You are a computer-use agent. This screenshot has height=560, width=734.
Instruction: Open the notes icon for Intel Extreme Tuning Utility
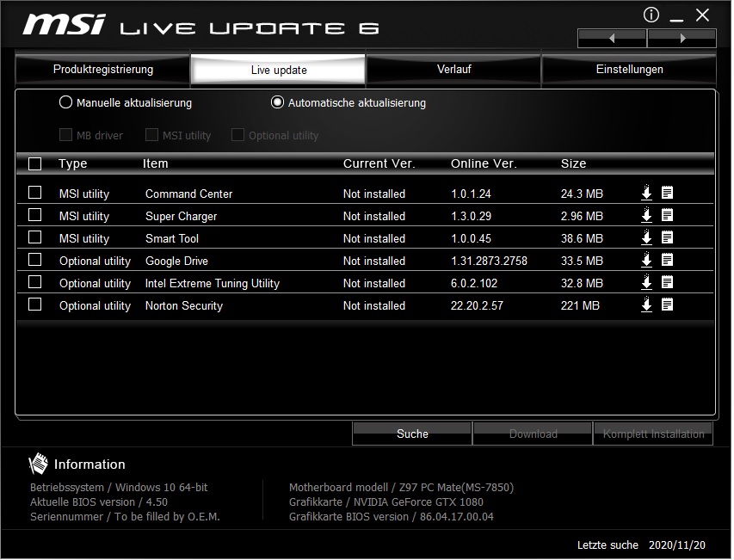(x=669, y=282)
